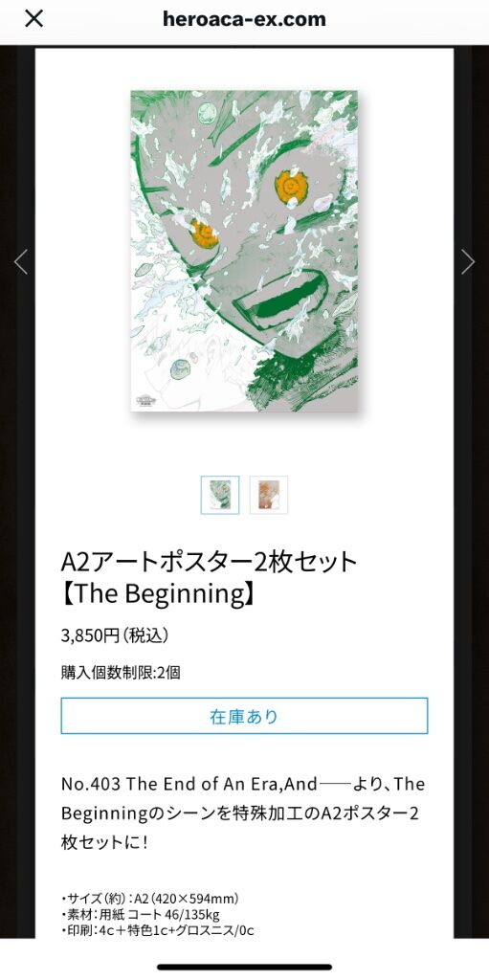Viewport: 489px width, 980px height.
Task: Click the orange spiral eye on the poster
Action: pos(292,187)
